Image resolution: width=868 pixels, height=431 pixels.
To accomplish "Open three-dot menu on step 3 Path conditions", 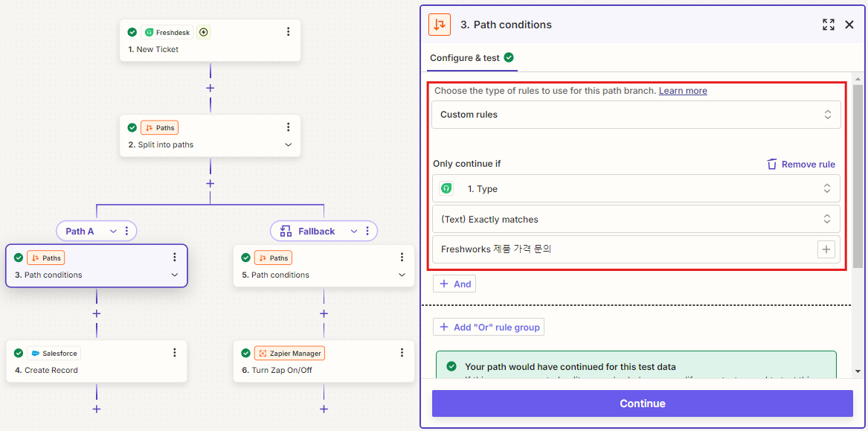I will pos(174,257).
